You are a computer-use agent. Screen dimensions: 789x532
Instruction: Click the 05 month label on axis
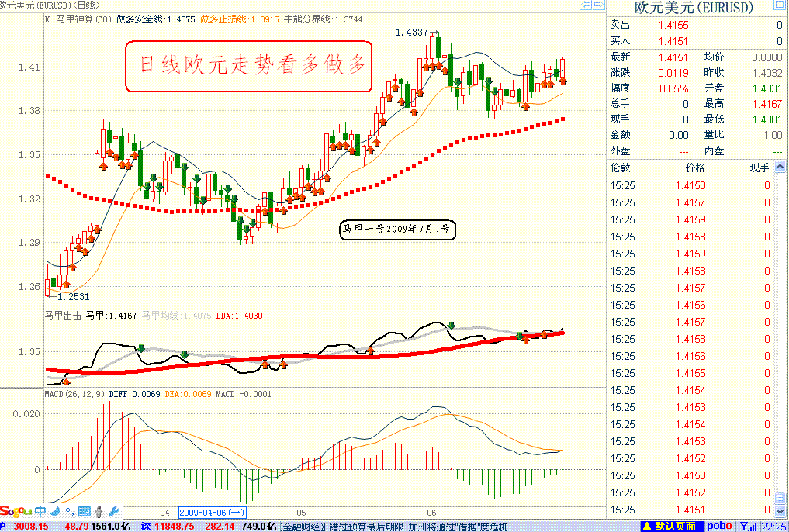click(x=301, y=513)
